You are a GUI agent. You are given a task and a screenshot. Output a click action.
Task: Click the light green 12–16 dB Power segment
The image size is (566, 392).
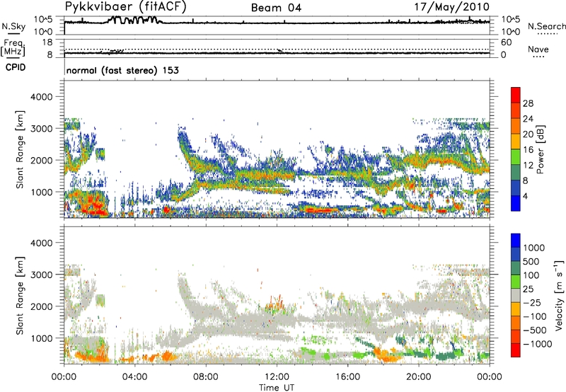click(x=516, y=158)
